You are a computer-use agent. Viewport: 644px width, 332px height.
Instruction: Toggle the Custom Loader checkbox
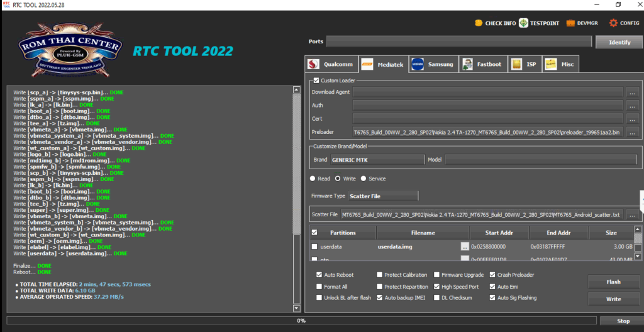pyautogui.click(x=316, y=80)
